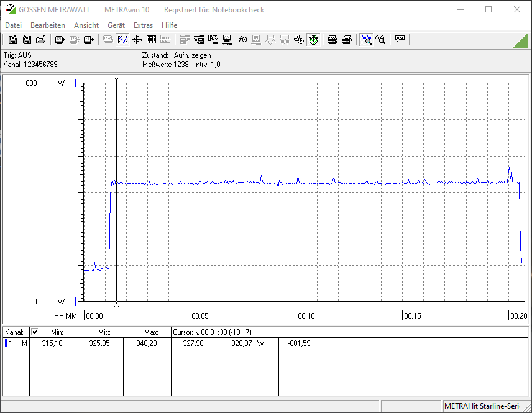Image resolution: width=532 pixels, height=413 pixels.
Task: Select the Y-t sine wave graph view
Action: click(x=122, y=40)
